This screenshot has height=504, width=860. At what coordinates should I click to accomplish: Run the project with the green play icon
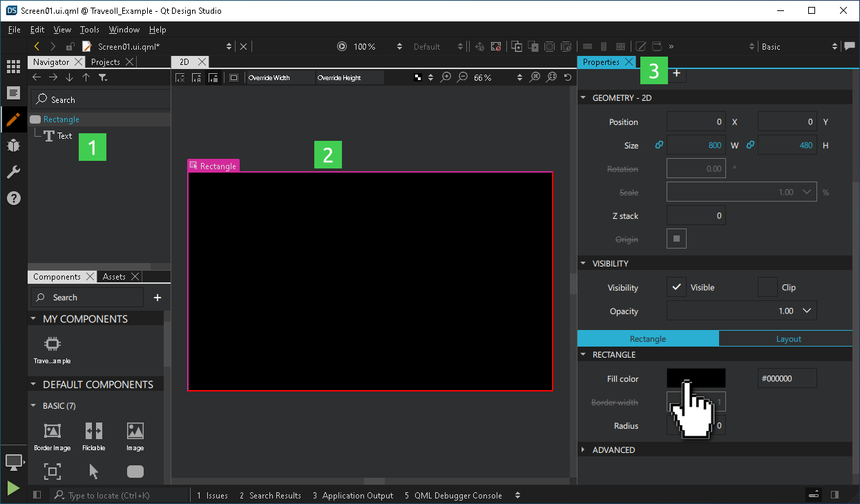pos(12,488)
